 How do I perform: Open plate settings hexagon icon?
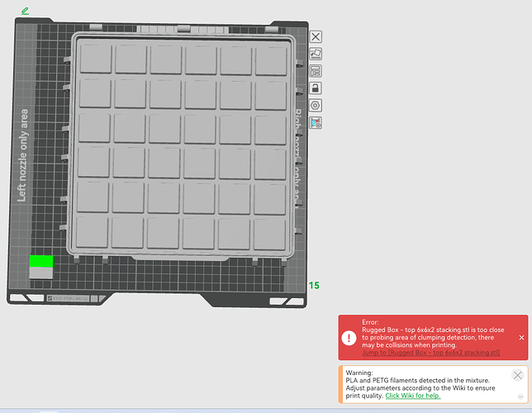coord(316,106)
